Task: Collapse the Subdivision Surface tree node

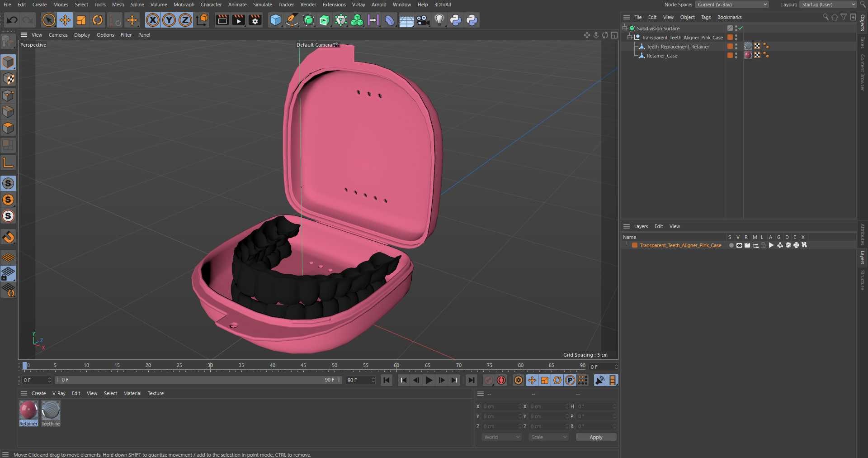Action: click(x=625, y=28)
